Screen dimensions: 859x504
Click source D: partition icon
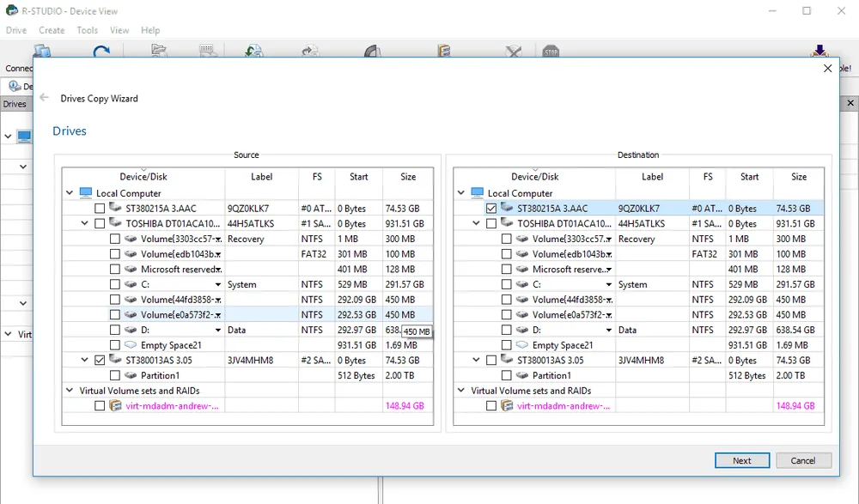[x=131, y=330]
